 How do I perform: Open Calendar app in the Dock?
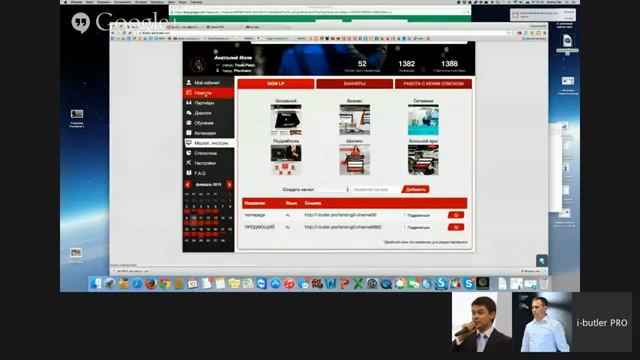[193, 283]
